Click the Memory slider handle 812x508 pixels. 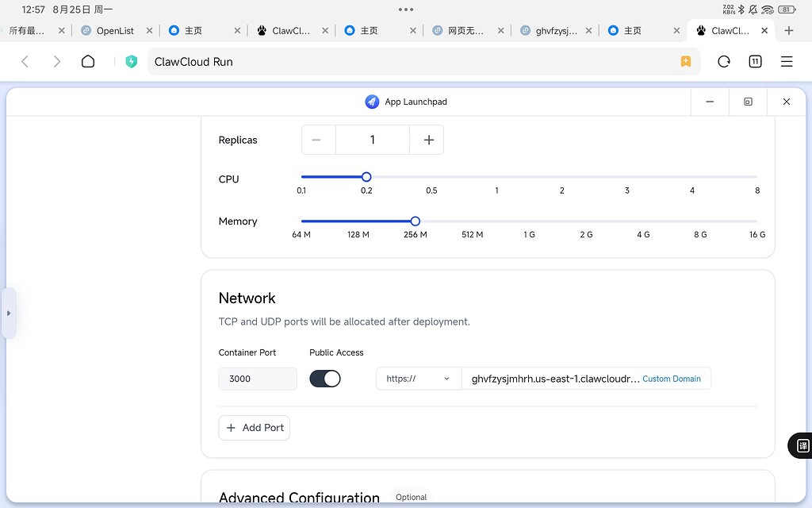[x=415, y=221]
